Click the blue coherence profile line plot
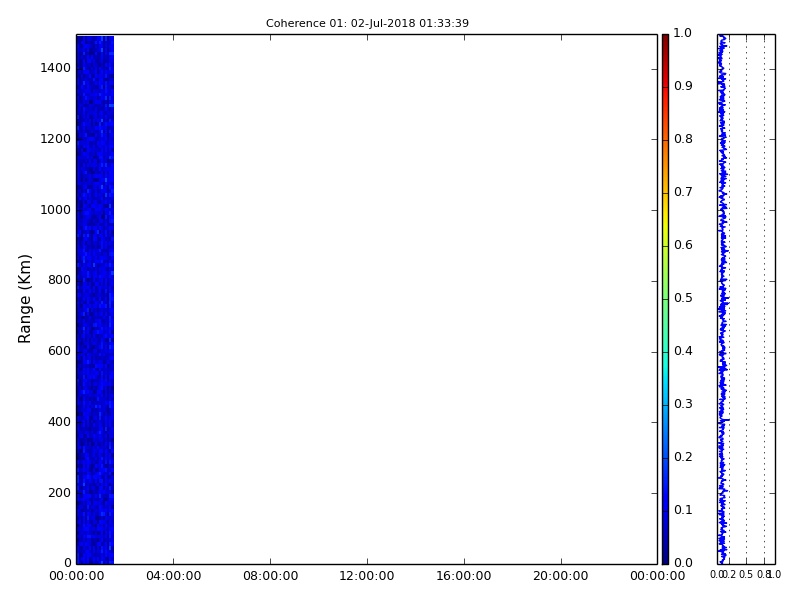The image size is (800, 600). [722, 299]
